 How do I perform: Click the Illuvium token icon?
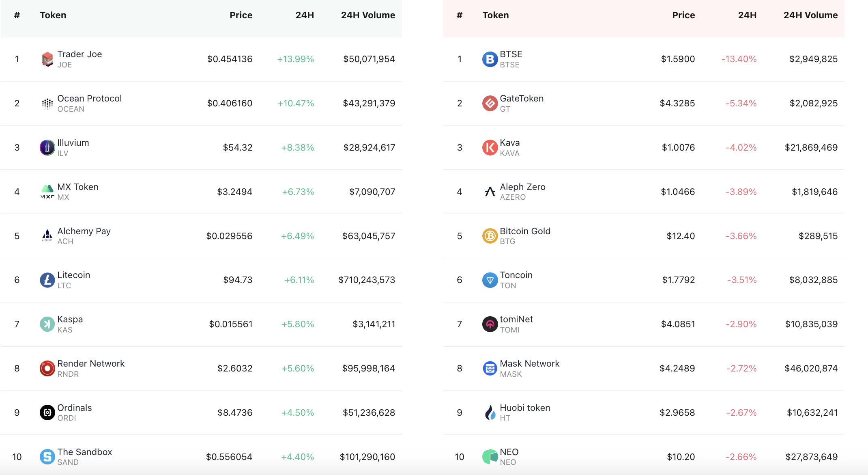coord(47,148)
